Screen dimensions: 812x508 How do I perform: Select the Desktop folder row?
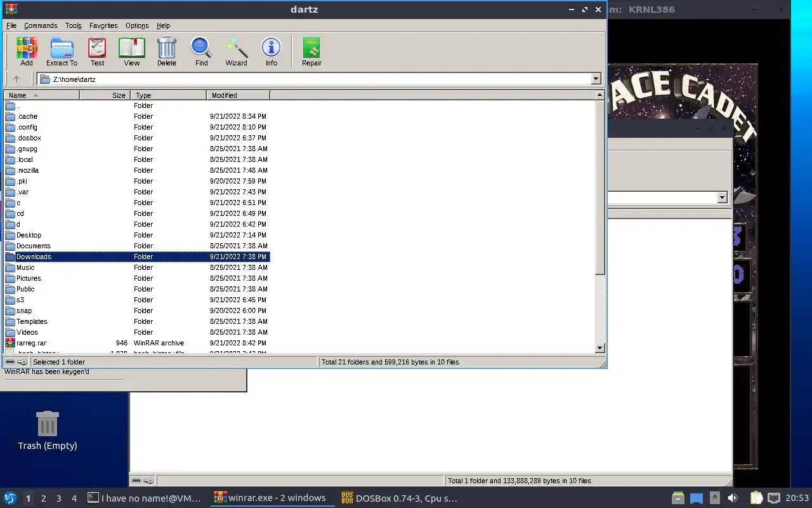136,235
